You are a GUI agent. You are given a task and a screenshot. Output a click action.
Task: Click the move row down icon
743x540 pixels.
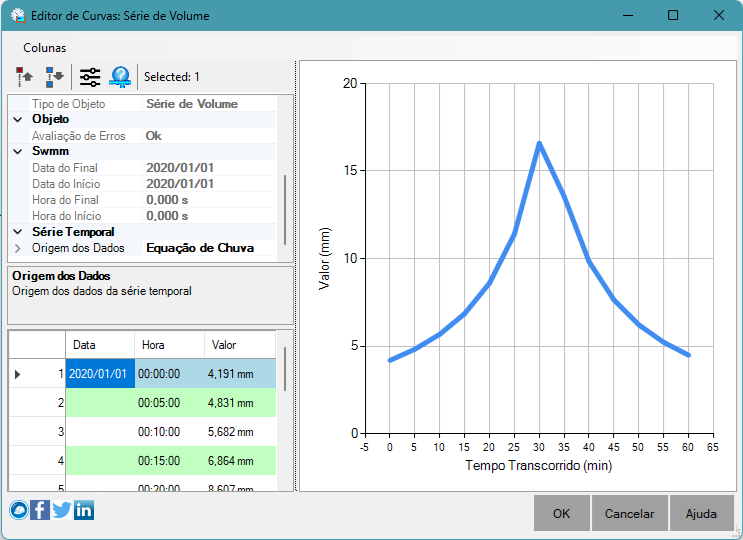pyautogui.click(x=54, y=77)
